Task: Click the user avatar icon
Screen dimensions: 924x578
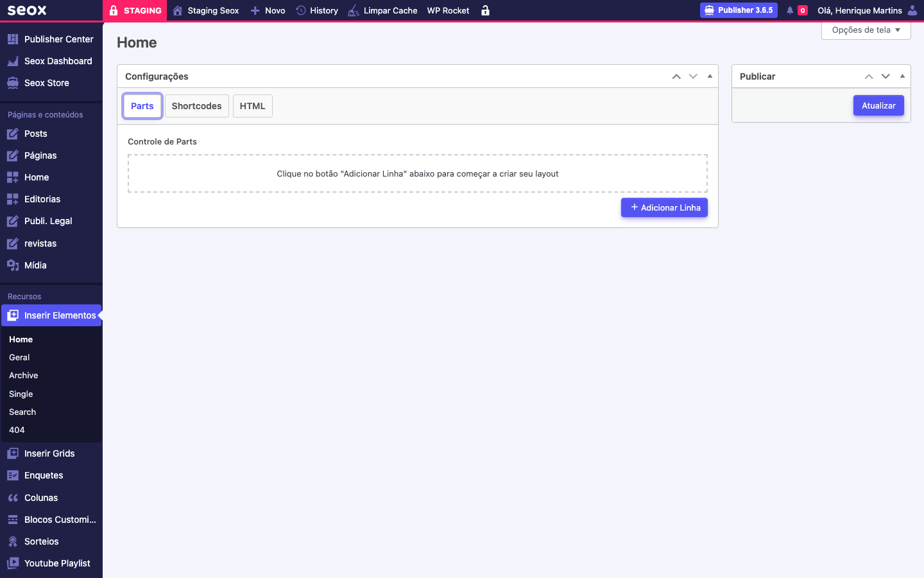Action: 912,10
